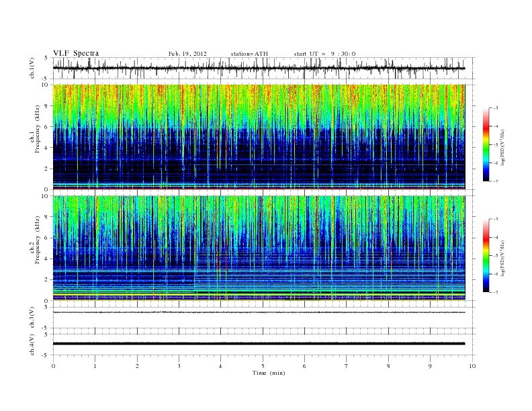Image resolution: width=532 pixels, height=411 pixels.
Task: Click the -5 tick on ch.4(V) axis
Action: pyautogui.click(x=45, y=355)
